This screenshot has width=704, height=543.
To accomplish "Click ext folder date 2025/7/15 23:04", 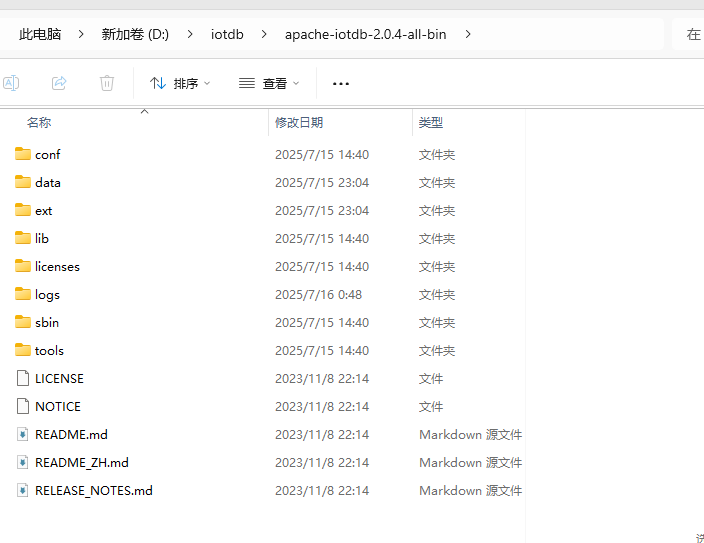I will coord(322,211).
